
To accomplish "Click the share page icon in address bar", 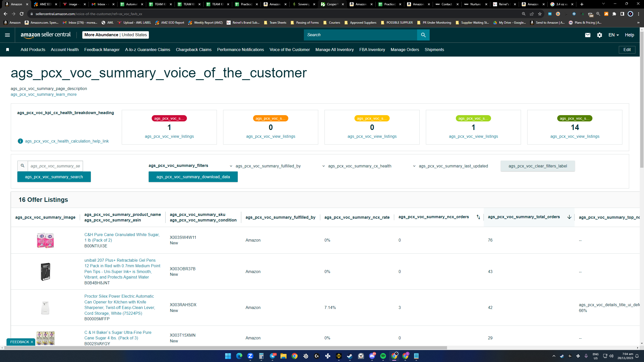I will 532,14.
